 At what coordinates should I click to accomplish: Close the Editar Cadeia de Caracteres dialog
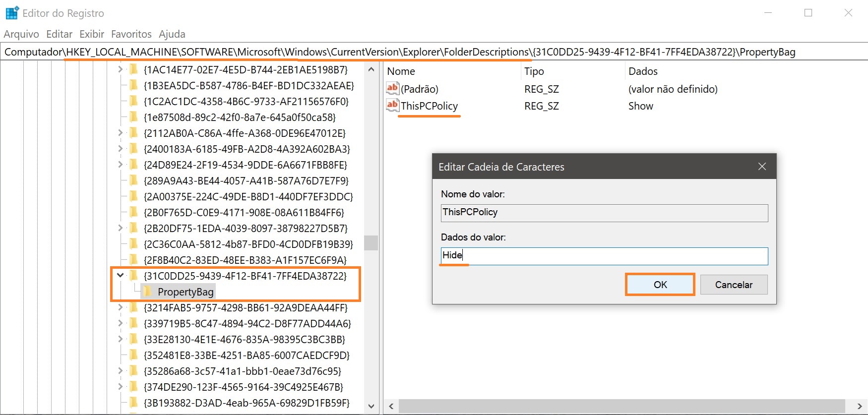762,167
